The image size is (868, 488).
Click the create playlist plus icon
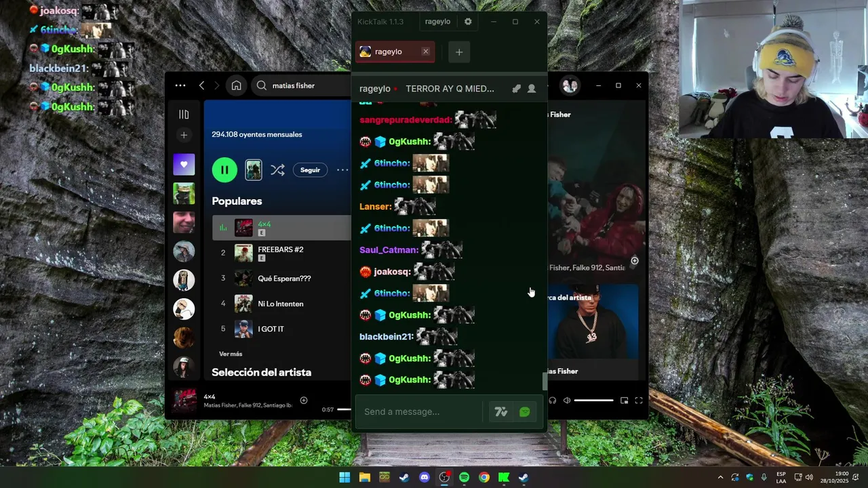(x=184, y=136)
